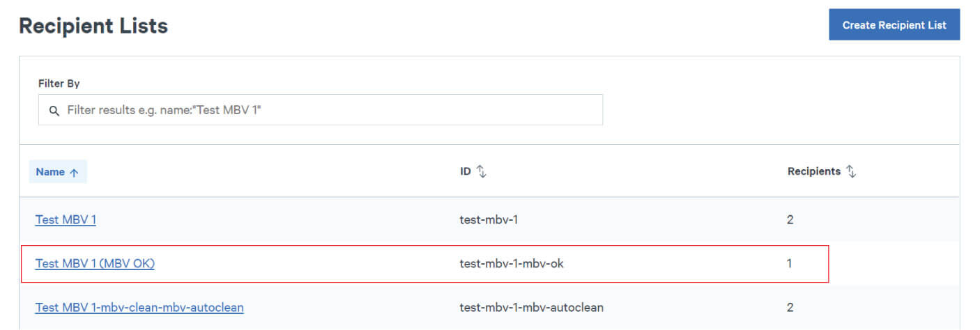Viewport: 980px width, 330px height.
Task: Click the Create Recipient List button
Action: [x=894, y=25]
